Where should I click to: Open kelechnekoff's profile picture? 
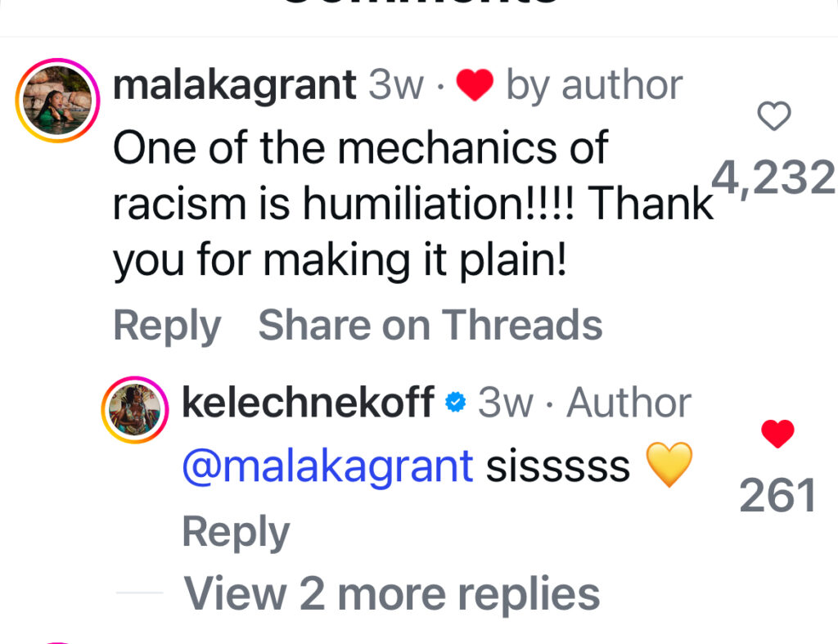[135, 410]
